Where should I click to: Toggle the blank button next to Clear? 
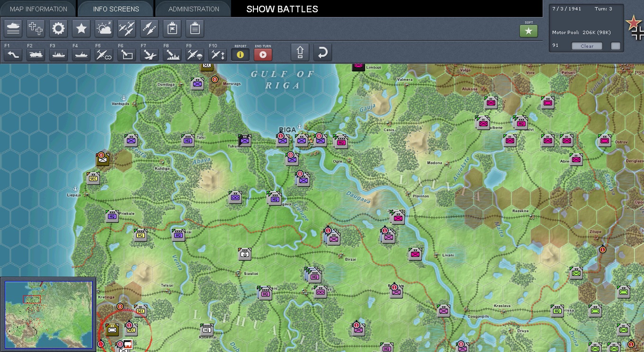click(615, 46)
